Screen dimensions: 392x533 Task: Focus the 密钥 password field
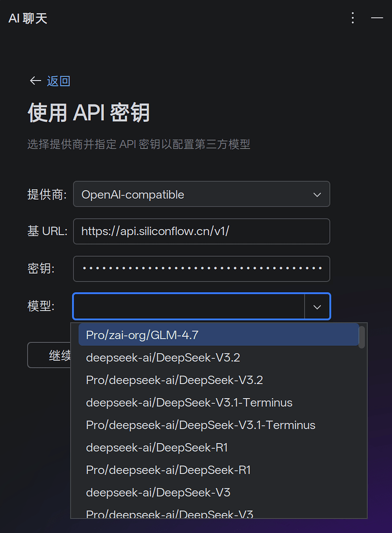201,269
